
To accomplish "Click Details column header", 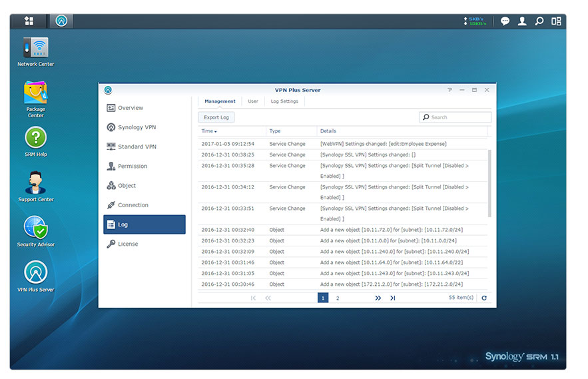I will (402, 131).
